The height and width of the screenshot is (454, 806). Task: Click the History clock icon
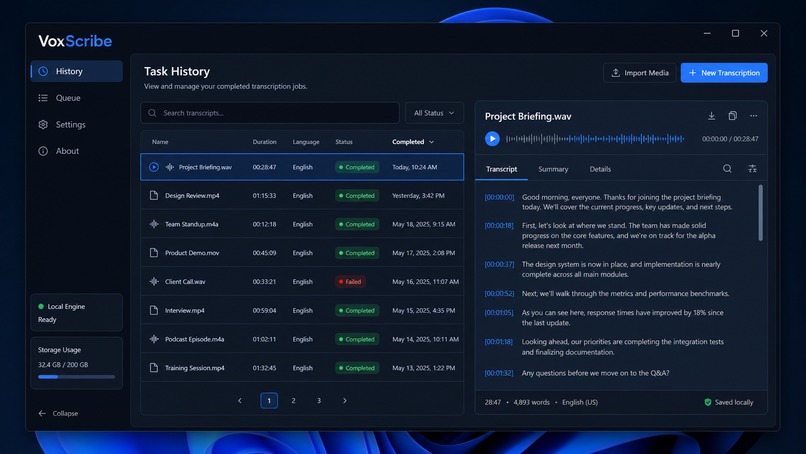tap(43, 71)
